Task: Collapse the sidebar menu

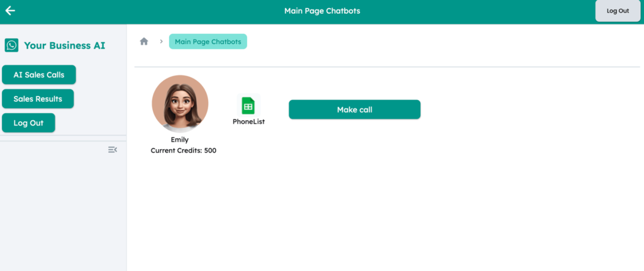Action: click(113, 150)
